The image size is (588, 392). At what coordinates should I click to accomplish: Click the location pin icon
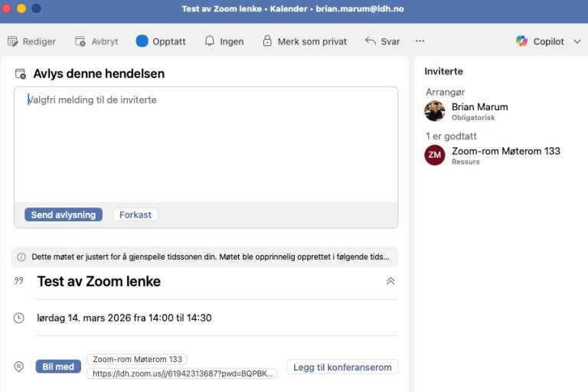(x=18, y=367)
